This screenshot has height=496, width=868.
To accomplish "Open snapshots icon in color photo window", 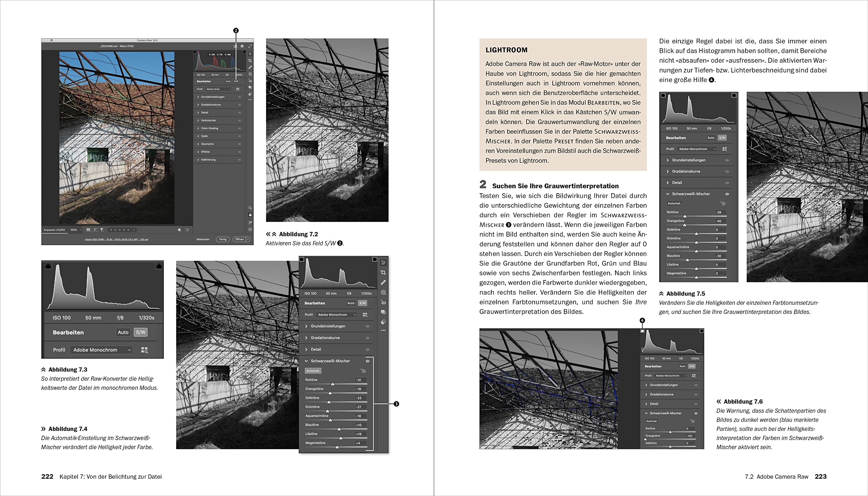I will [250, 87].
